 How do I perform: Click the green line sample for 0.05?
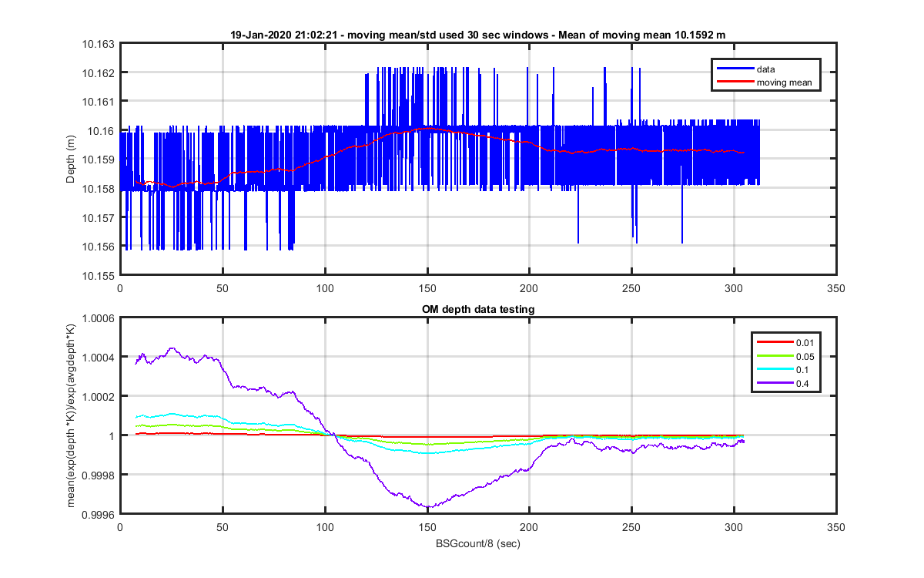(774, 356)
